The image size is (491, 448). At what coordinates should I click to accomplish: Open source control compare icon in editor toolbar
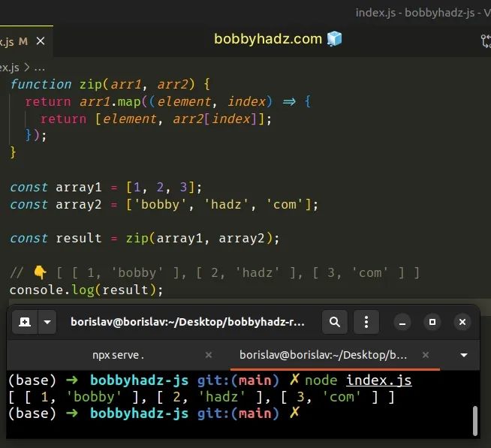pyautogui.click(x=486, y=41)
